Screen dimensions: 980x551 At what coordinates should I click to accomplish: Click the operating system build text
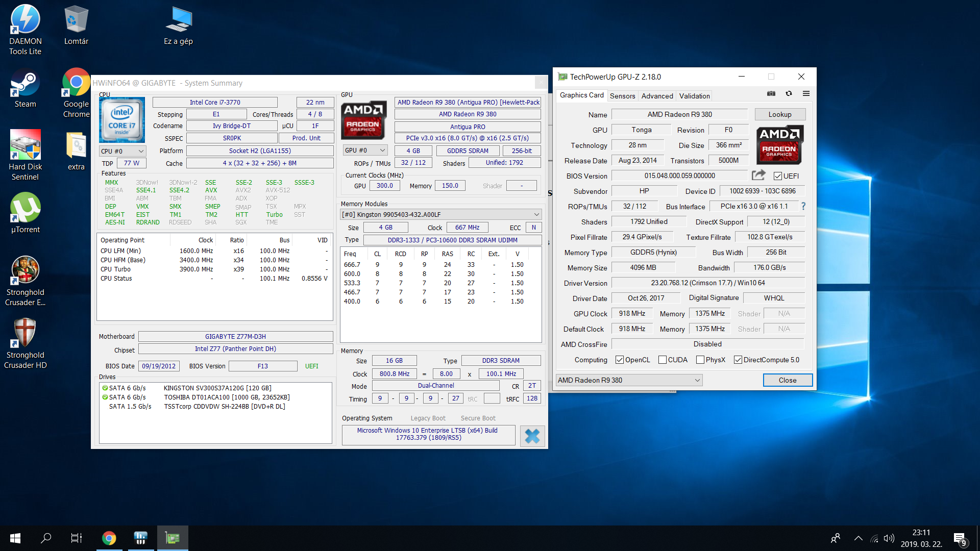(428, 434)
